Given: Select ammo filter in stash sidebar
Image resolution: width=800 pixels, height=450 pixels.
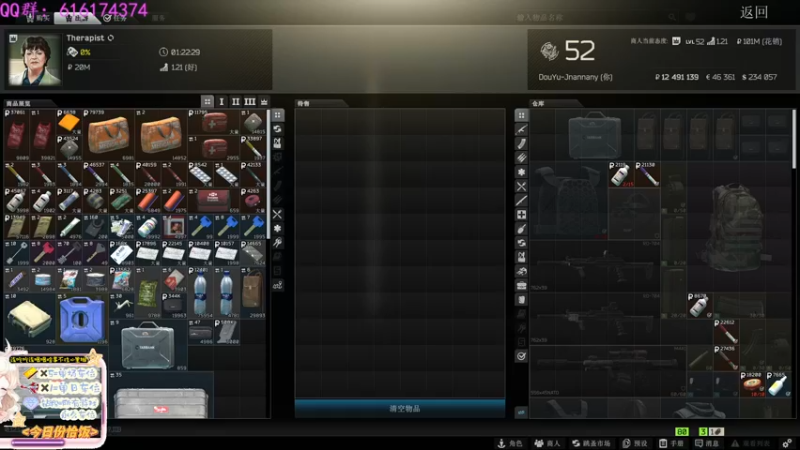Looking at the screenshot, I should coord(521,158).
